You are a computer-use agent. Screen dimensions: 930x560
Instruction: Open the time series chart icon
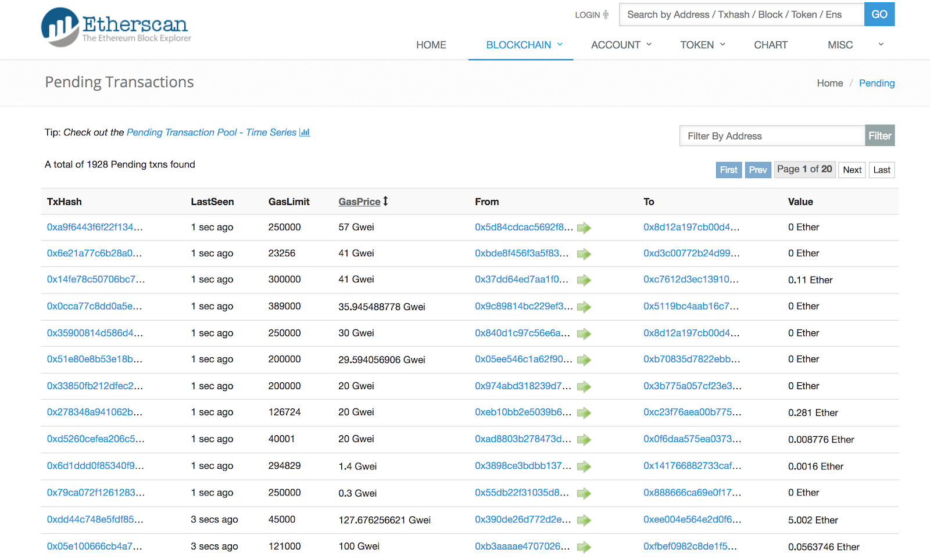tap(305, 132)
